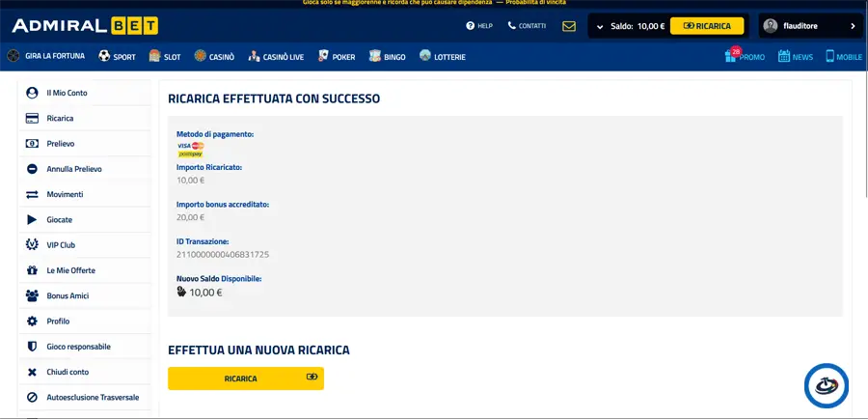Click the 10,00 € Importo Ricaricato value
This screenshot has width=868, height=420.
coord(190,181)
